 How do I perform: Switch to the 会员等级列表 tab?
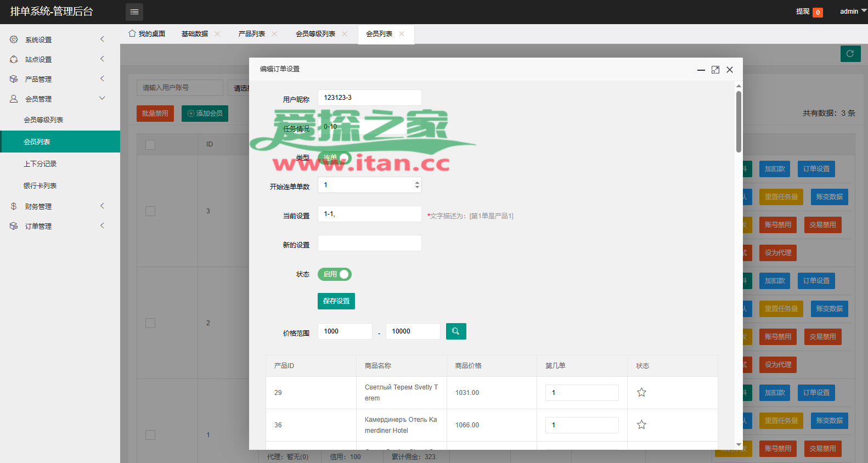pos(315,34)
